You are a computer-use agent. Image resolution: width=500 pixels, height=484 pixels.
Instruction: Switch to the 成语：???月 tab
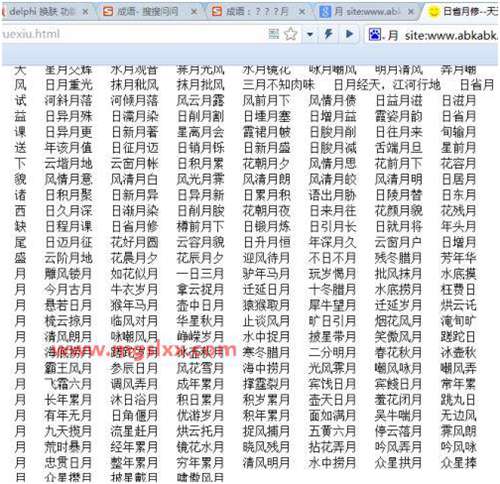257,12
